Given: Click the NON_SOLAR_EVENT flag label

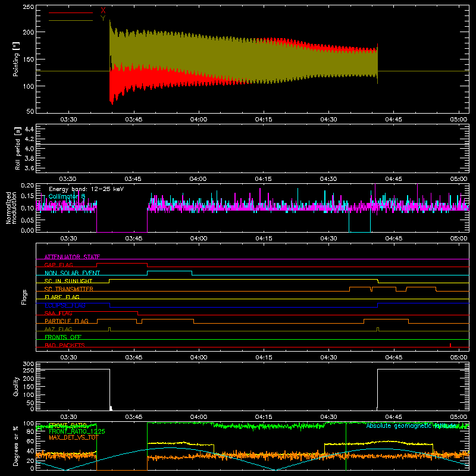Looking at the screenshot, I should point(72,273).
